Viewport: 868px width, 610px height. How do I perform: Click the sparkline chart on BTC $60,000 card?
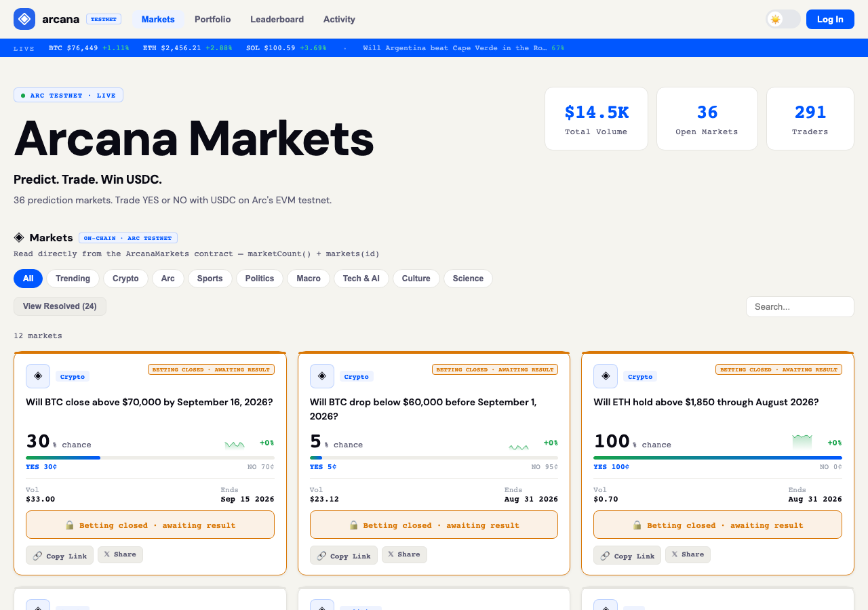pyautogui.click(x=519, y=444)
